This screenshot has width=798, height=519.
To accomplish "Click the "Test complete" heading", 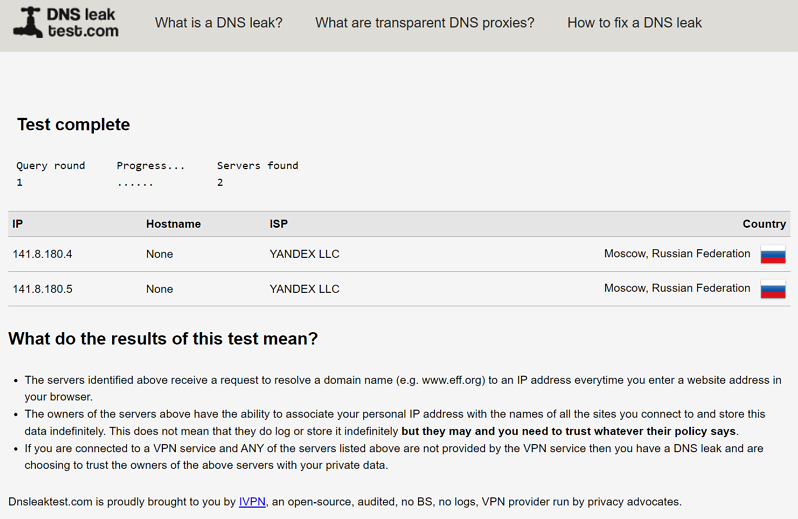I will pos(73,125).
